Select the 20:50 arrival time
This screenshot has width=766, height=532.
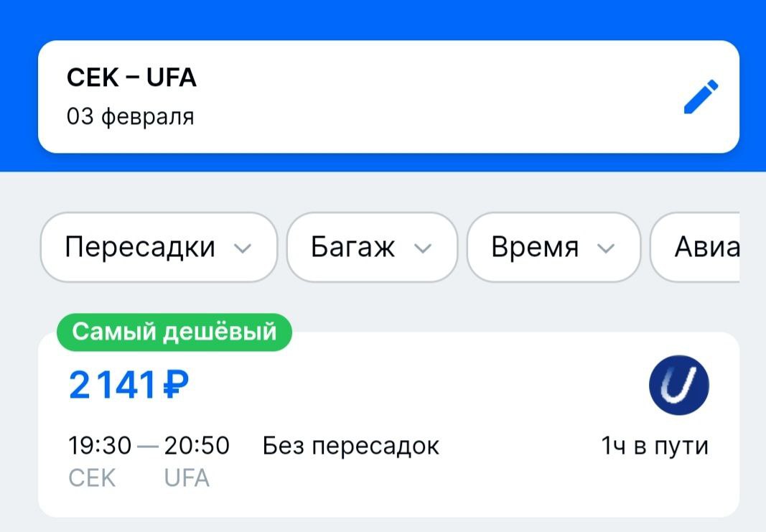tap(197, 446)
